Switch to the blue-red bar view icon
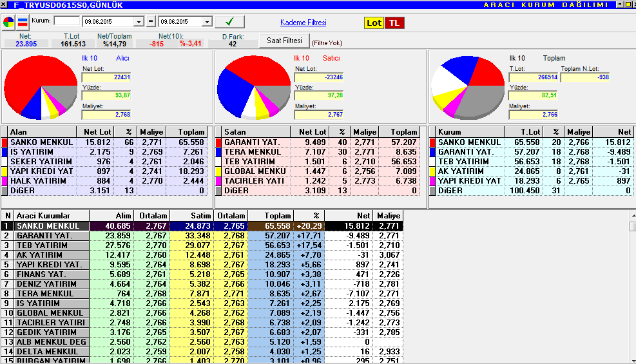Image resolution: width=636 pixels, height=364 pixels. click(23, 23)
